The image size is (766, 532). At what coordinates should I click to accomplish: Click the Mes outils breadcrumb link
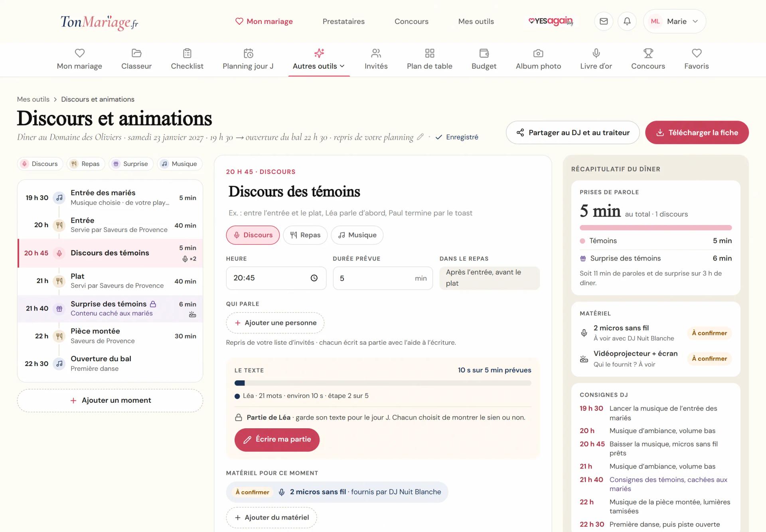coord(33,99)
